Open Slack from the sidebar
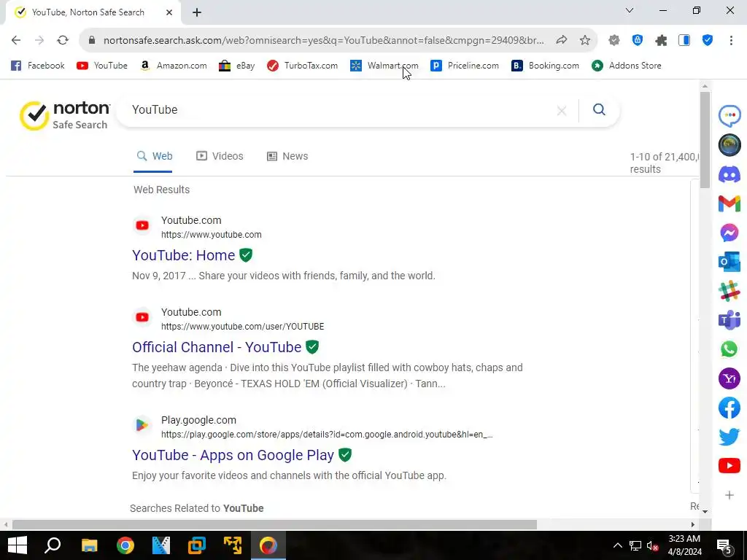The height and width of the screenshot is (560, 747). [x=729, y=292]
